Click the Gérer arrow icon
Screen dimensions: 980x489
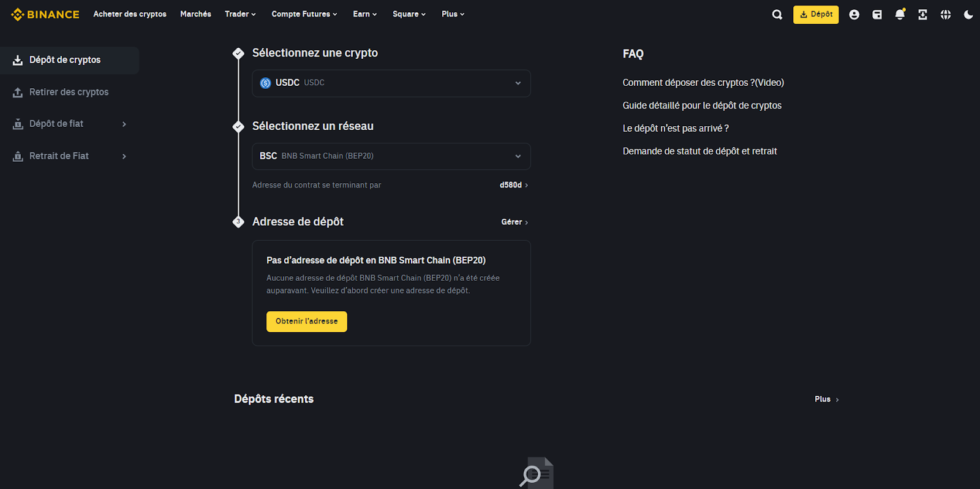tap(526, 222)
